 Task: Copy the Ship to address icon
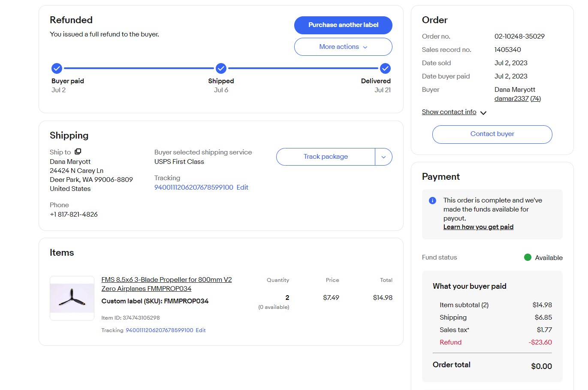click(78, 151)
